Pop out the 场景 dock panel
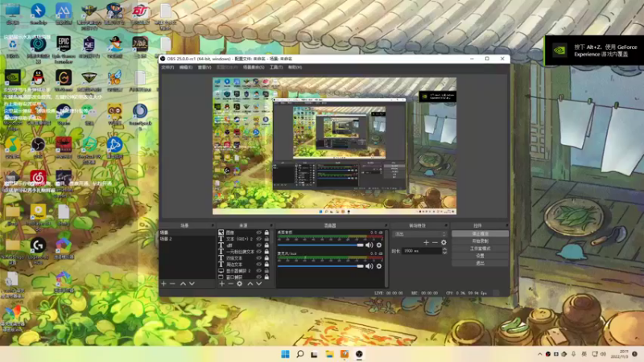The width and height of the screenshot is (644, 362). pyautogui.click(x=213, y=225)
